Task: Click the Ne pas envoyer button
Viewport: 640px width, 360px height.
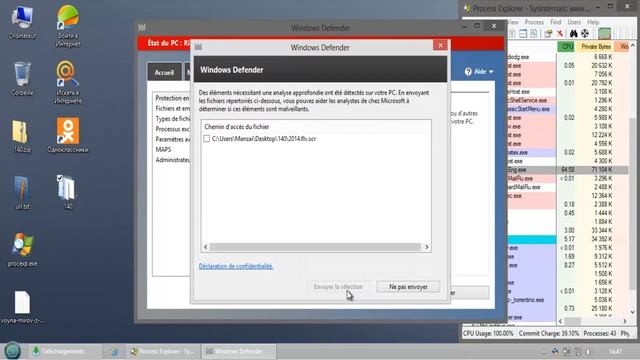Action: (408, 287)
